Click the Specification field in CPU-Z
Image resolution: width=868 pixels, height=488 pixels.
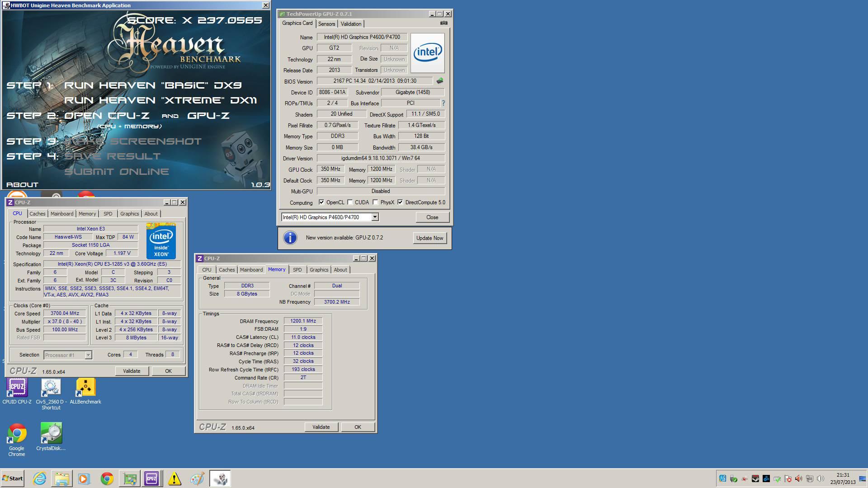point(112,264)
